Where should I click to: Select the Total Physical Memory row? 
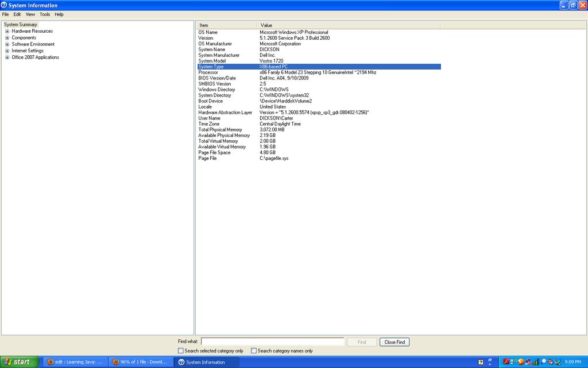(319, 129)
